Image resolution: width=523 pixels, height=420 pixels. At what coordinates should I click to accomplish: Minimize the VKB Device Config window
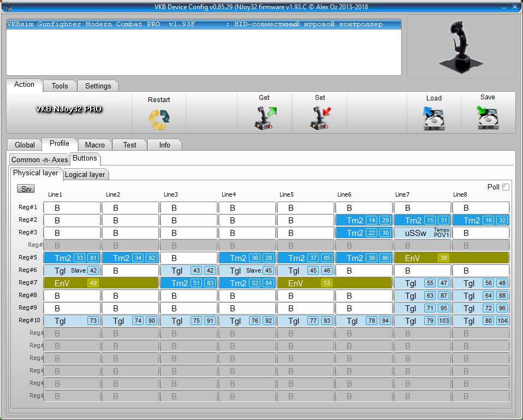(504, 7)
